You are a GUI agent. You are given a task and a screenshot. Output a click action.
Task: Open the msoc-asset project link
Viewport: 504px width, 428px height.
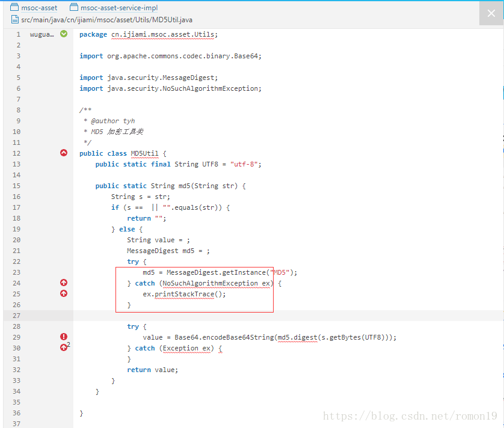(x=39, y=8)
